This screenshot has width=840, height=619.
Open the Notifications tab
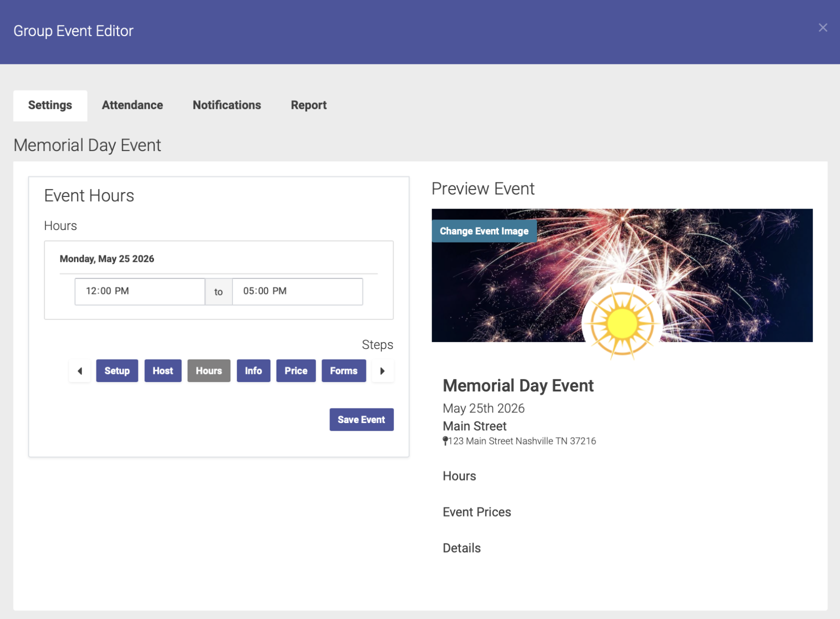point(227,105)
